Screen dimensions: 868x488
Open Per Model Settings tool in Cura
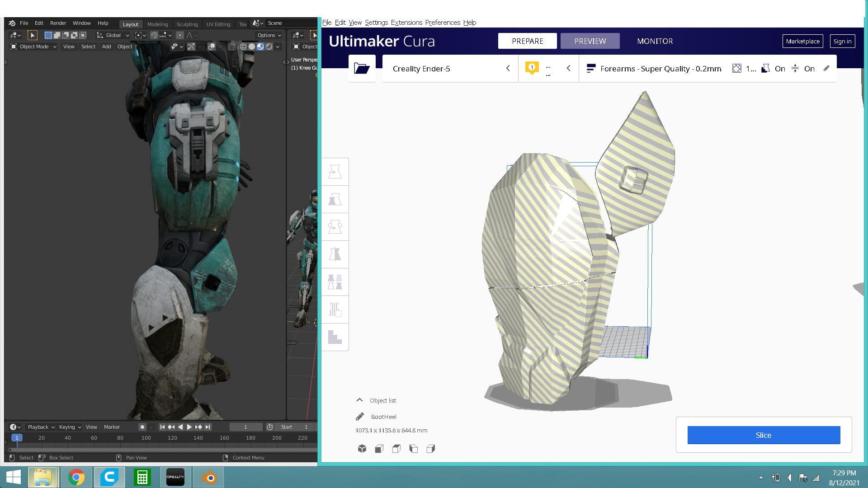pos(335,282)
